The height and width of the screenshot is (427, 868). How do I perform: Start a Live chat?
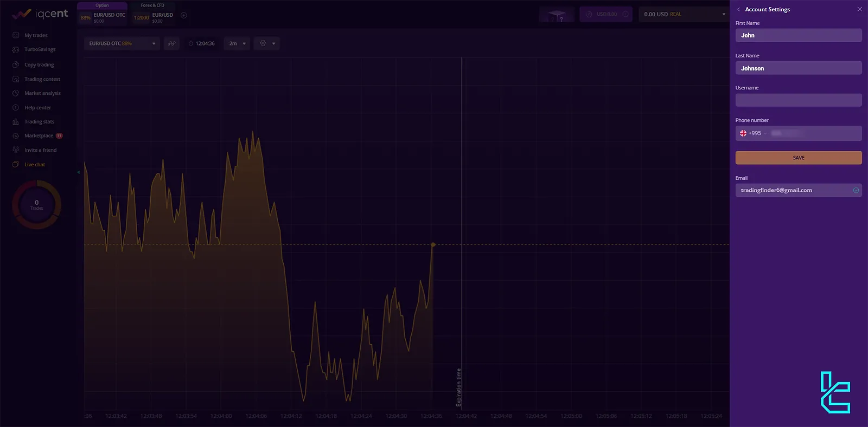pyautogui.click(x=35, y=164)
